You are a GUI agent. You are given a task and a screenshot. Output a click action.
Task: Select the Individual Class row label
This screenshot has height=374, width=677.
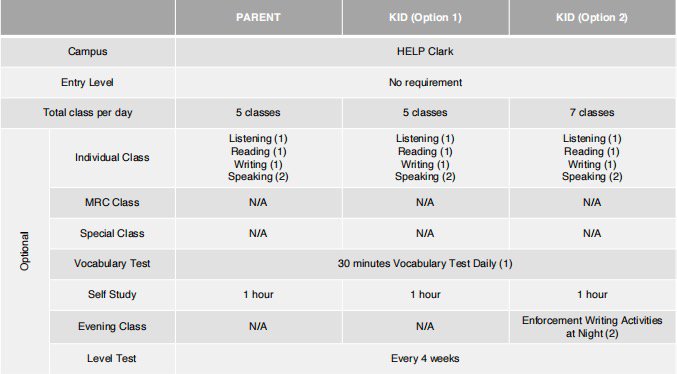(x=112, y=157)
